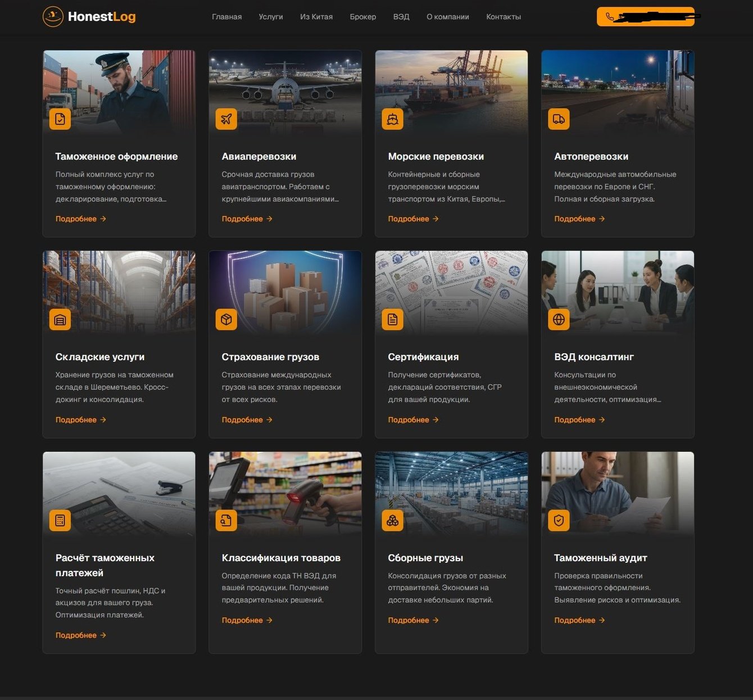The height and width of the screenshot is (700, 753).
Task: Click the HonestLog logo icon
Action: pyautogui.click(x=53, y=17)
